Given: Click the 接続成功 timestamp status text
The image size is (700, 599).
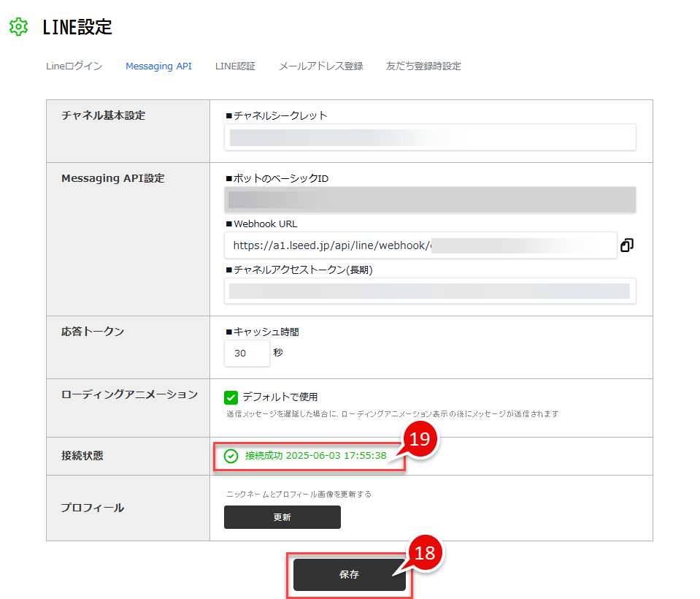Looking at the screenshot, I should click(x=315, y=456).
